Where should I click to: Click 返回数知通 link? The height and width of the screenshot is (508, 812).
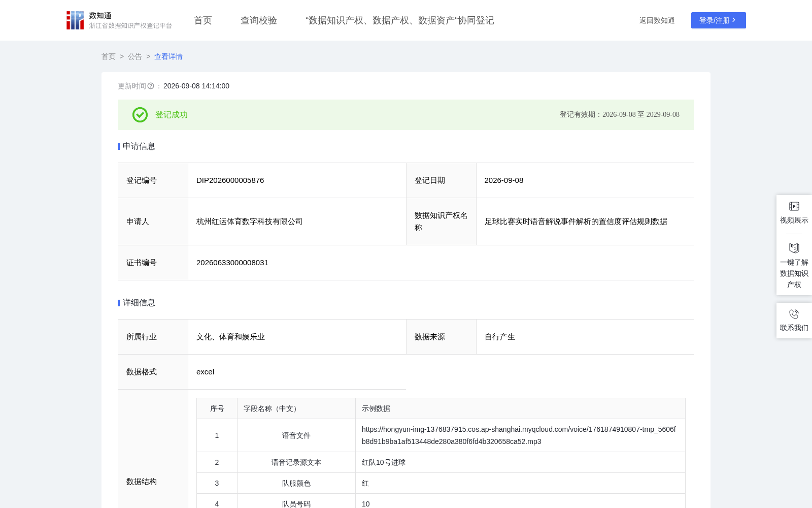pyautogui.click(x=657, y=20)
